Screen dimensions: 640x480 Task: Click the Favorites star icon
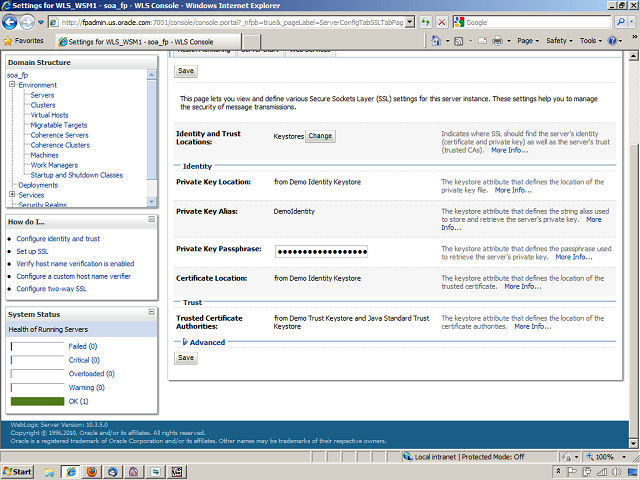(x=9, y=41)
